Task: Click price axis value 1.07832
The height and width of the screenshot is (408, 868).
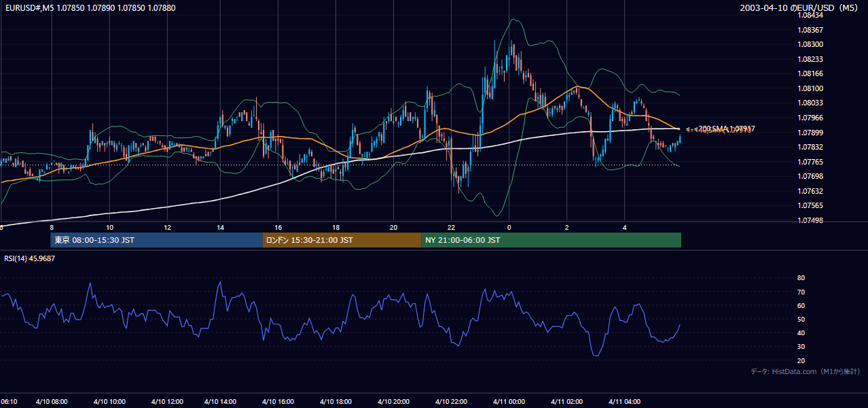Action: [x=810, y=147]
